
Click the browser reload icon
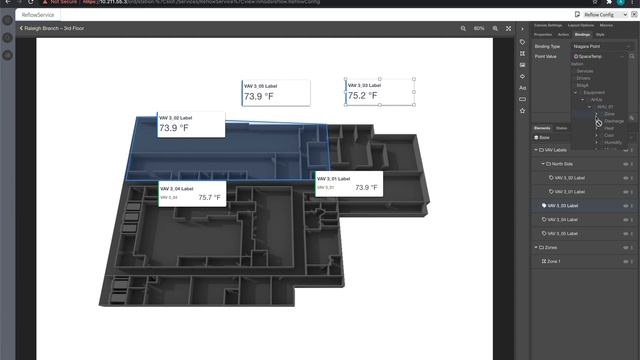[x=30, y=2]
